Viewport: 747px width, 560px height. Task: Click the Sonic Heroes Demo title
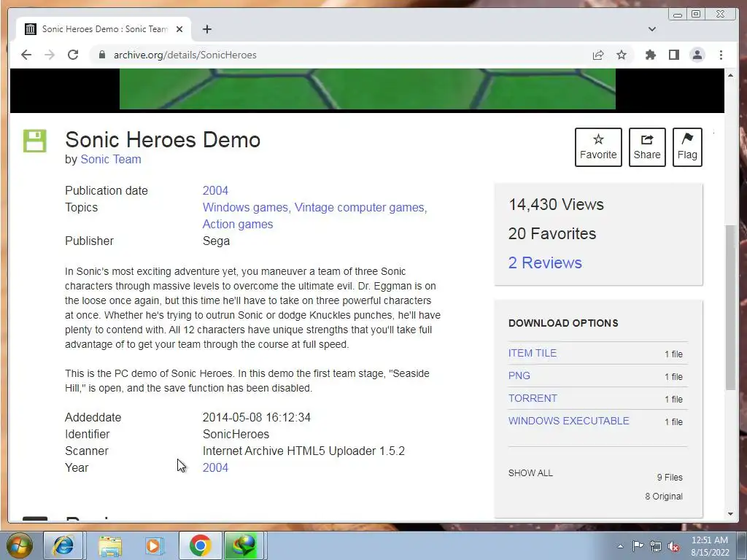pyautogui.click(x=163, y=140)
